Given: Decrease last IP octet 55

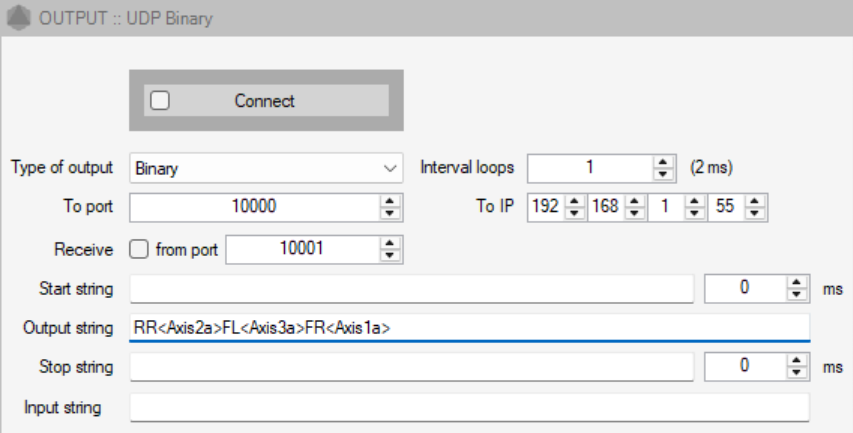Looking at the screenshot, I should tap(755, 213).
